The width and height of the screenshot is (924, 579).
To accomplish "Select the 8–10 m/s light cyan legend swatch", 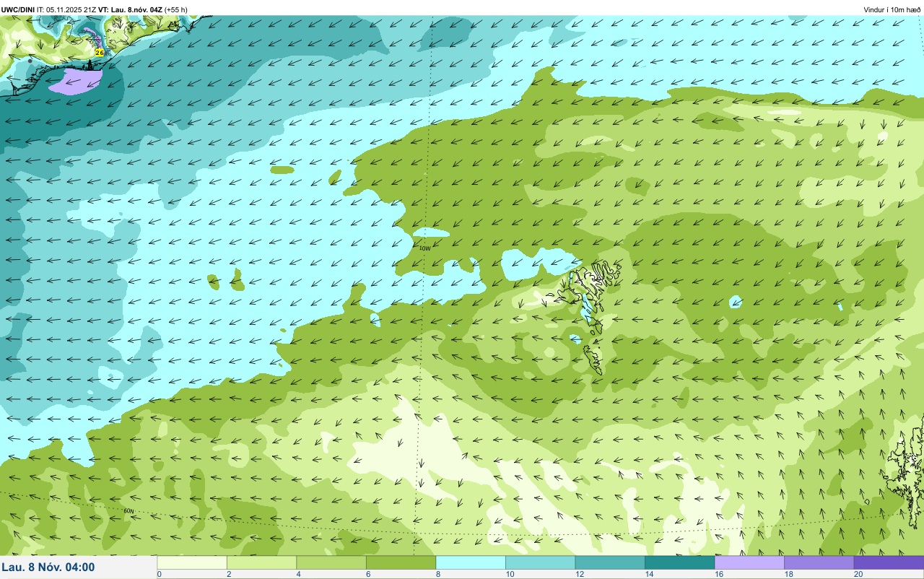I will pyautogui.click(x=471, y=562).
